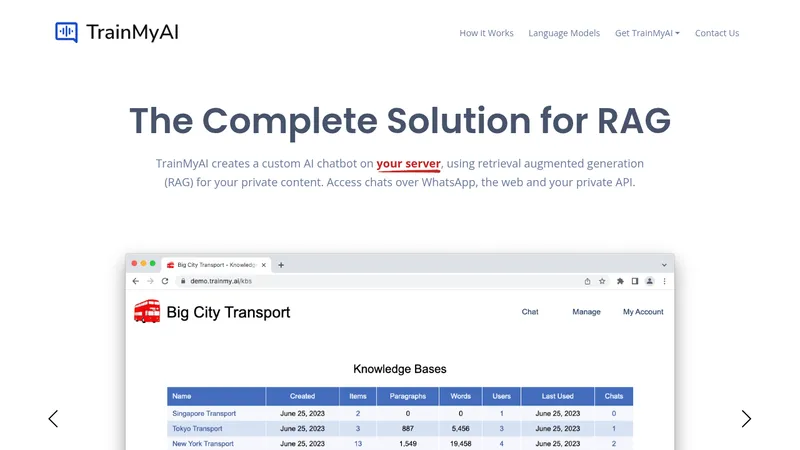
Task: Click chats count 0 for Singapore Transport
Action: [614, 413]
